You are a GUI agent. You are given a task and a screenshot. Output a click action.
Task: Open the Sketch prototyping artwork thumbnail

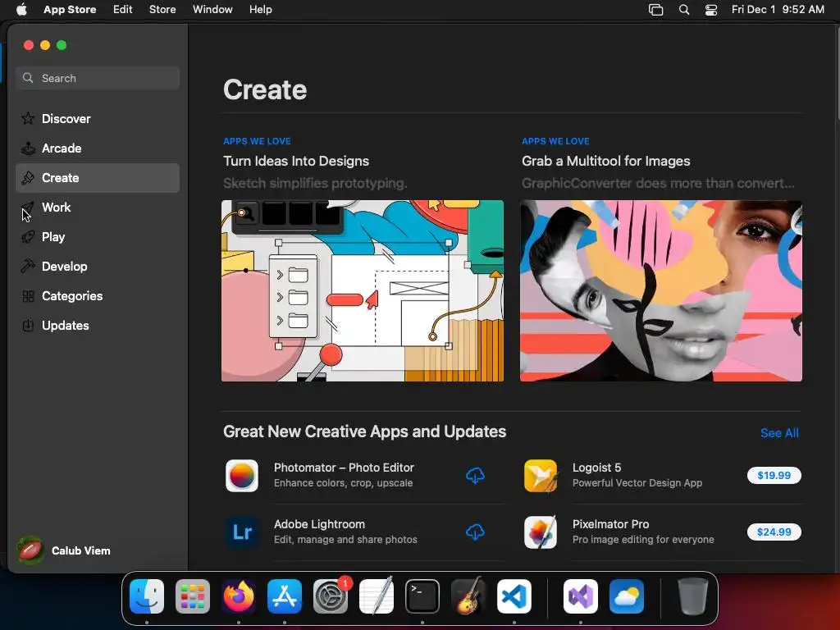pos(363,291)
